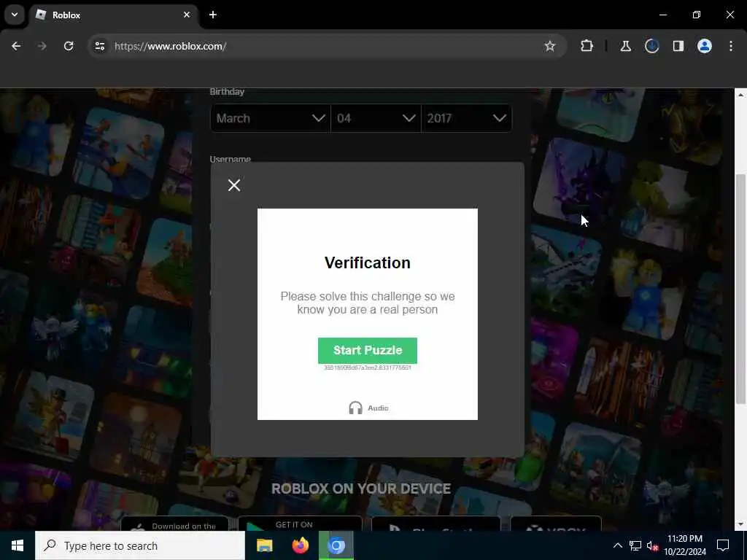Open the taskbar clock and date
747x560 pixels.
pos(684,545)
